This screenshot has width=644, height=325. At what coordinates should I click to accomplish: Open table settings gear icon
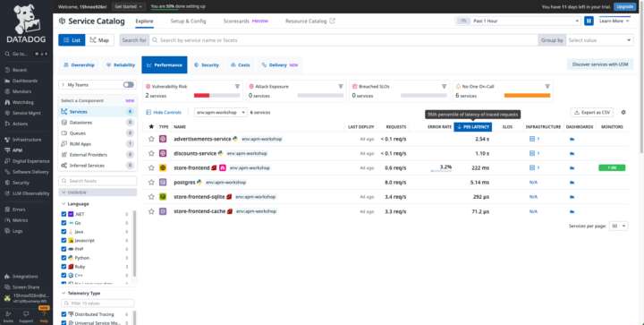click(623, 112)
